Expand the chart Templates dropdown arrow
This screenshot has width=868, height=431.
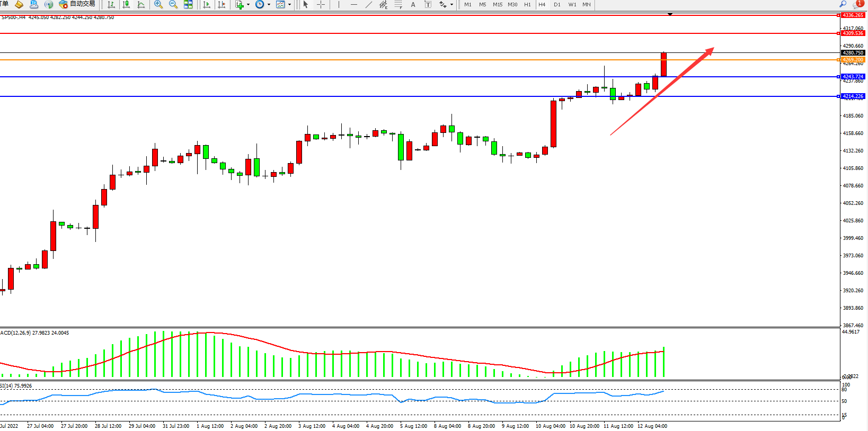click(289, 5)
